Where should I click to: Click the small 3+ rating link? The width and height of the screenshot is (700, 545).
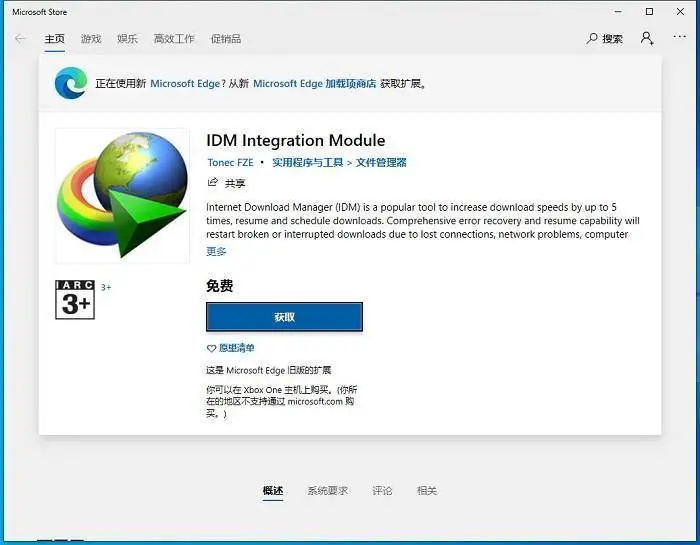pos(106,287)
